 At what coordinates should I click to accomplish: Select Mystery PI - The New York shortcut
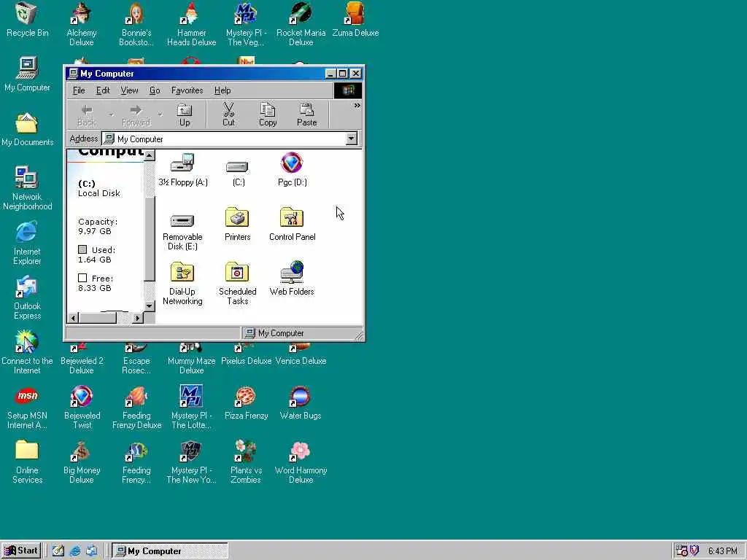[192, 462]
